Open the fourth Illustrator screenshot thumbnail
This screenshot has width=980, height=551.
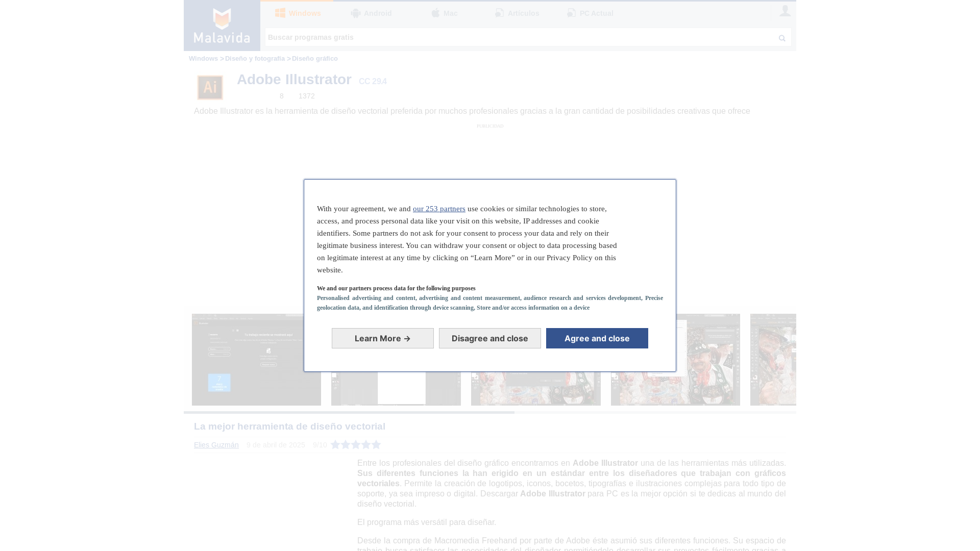pos(708,360)
